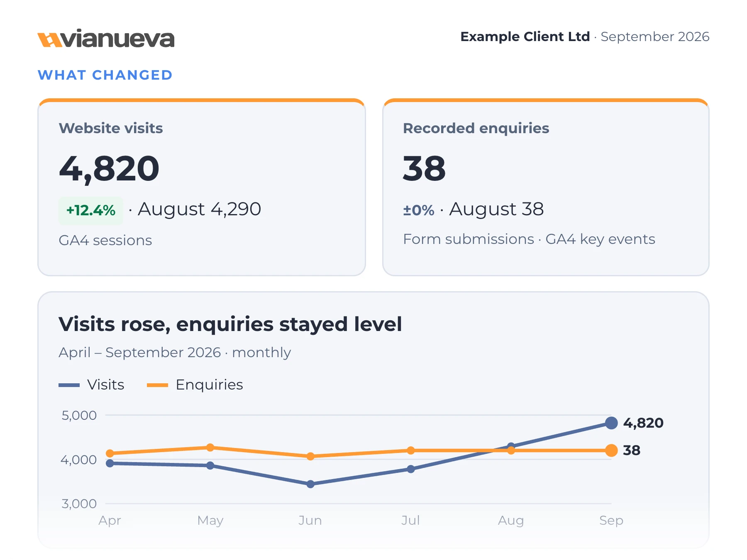Click the orange Enquiries legend swatch
Image resolution: width=747 pixels, height=560 pixels.
pos(157,385)
